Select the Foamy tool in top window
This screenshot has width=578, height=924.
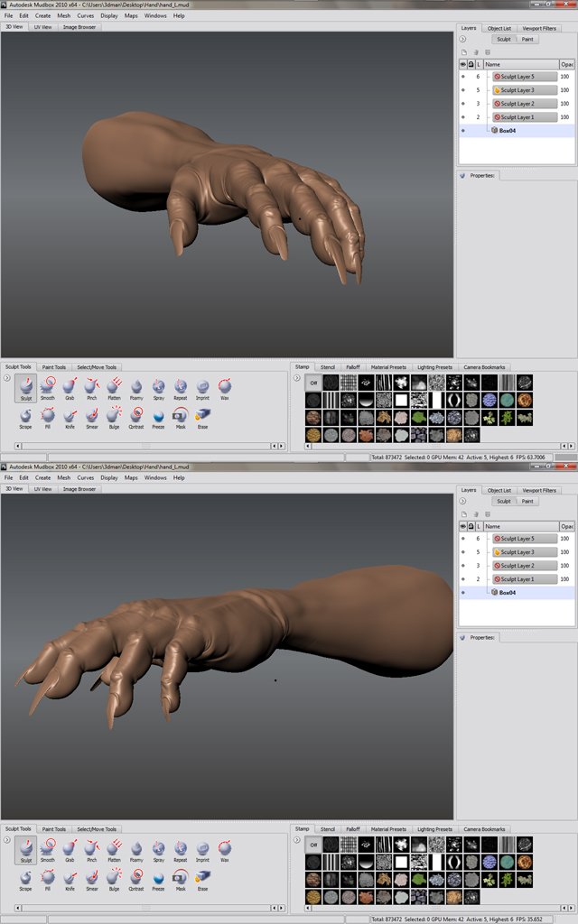click(x=136, y=388)
